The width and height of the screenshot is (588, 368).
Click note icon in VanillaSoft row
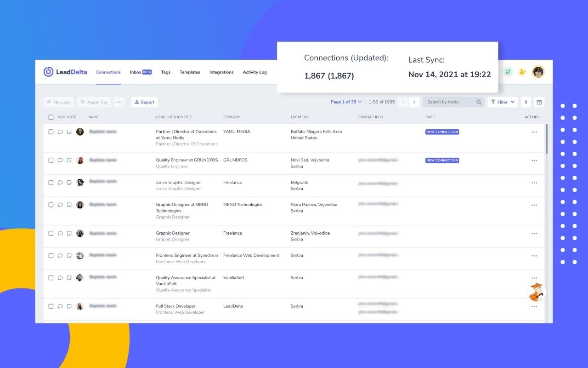[69, 278]
